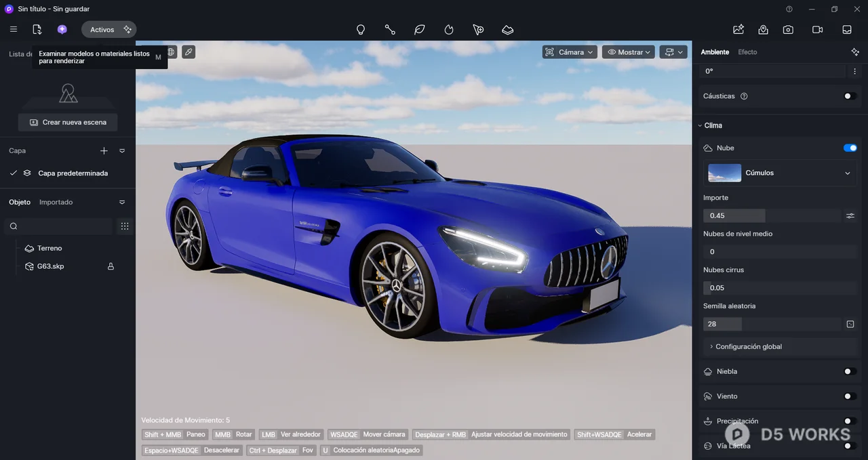The image size is (868, 460).
Task: Select the path tool icon
Action: coord(390,30)
